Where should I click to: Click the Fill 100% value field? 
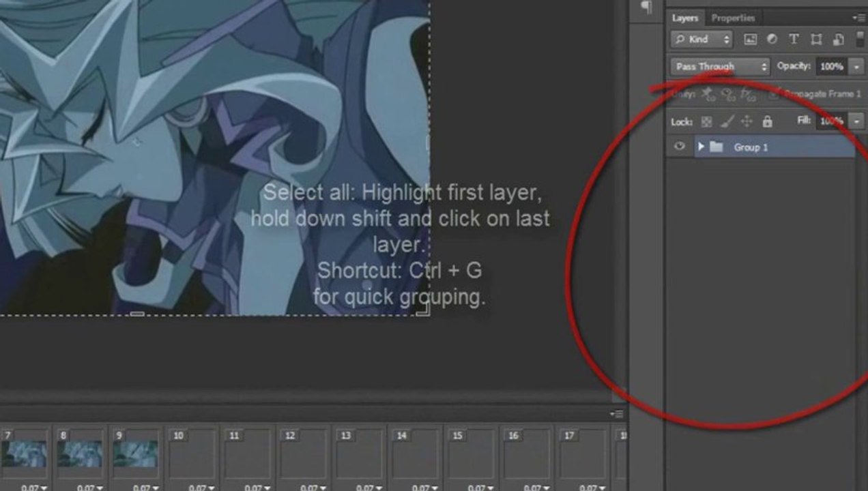click(831, 121)
